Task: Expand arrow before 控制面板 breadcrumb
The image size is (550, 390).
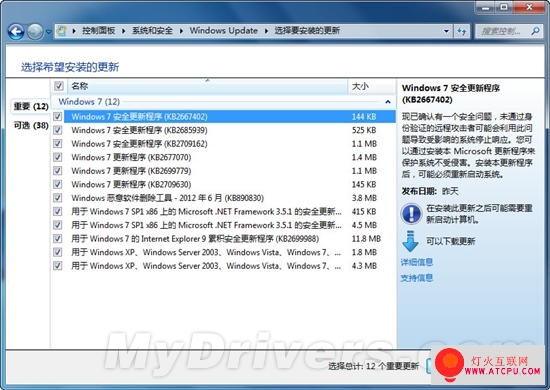Action: (74, 31)
